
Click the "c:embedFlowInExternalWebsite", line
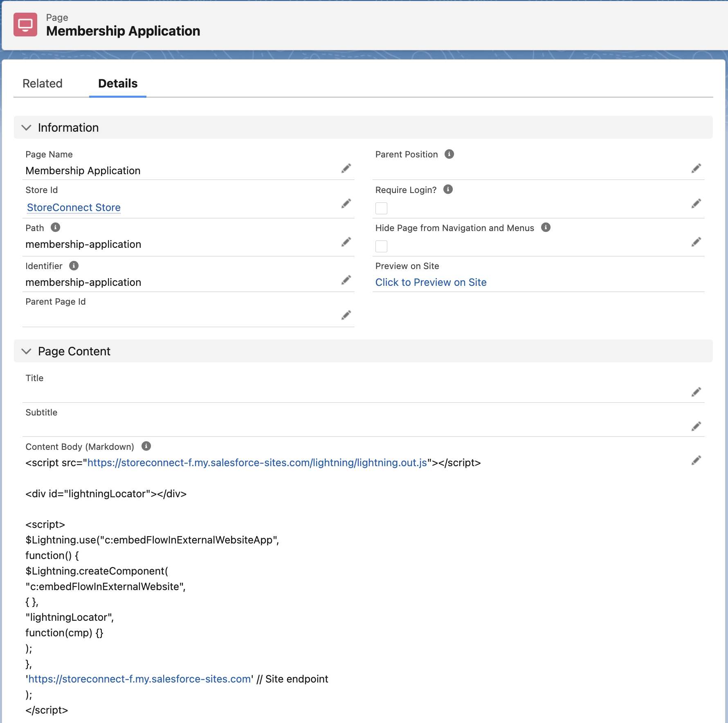(106, 586)
